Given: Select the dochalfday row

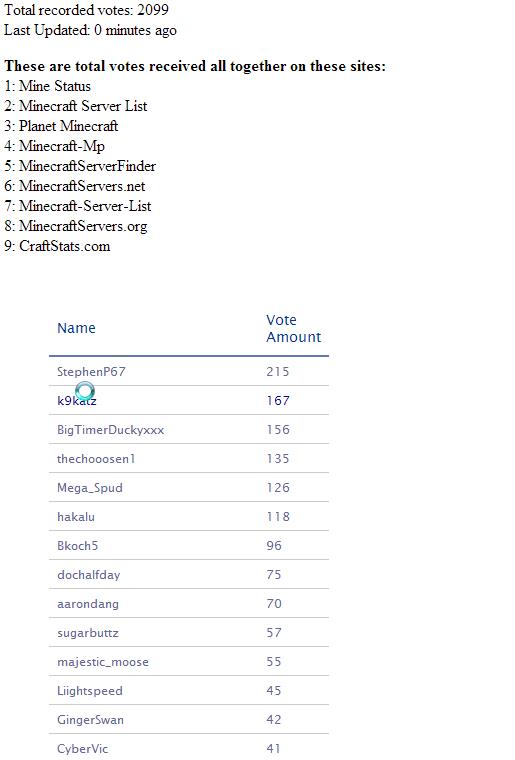Looking at the screenshot, I should tap(189, 575).
